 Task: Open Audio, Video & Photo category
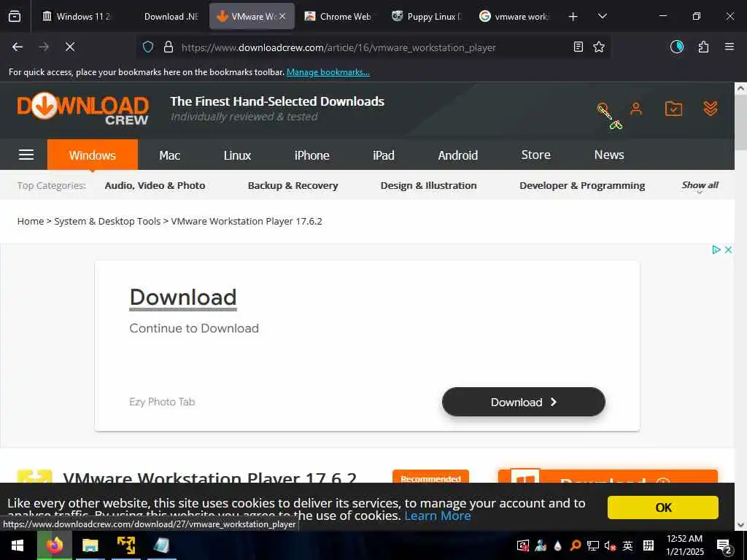(x=155, y=185)
